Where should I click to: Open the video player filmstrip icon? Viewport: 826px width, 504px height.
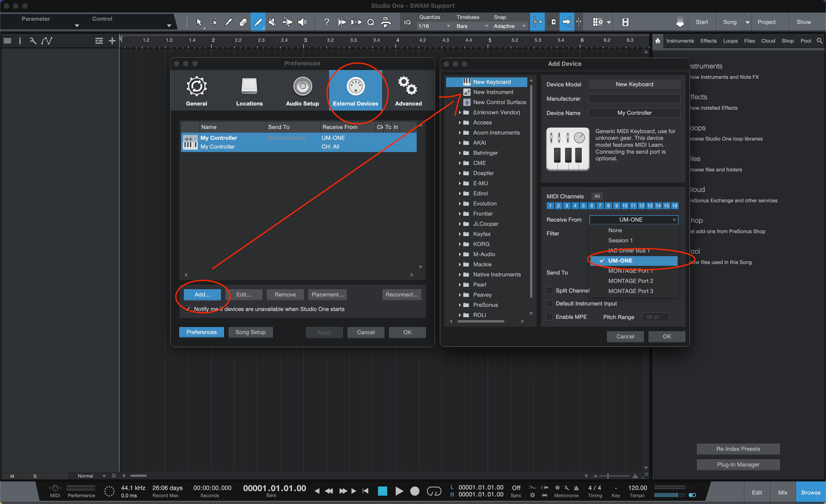[625, 22]
